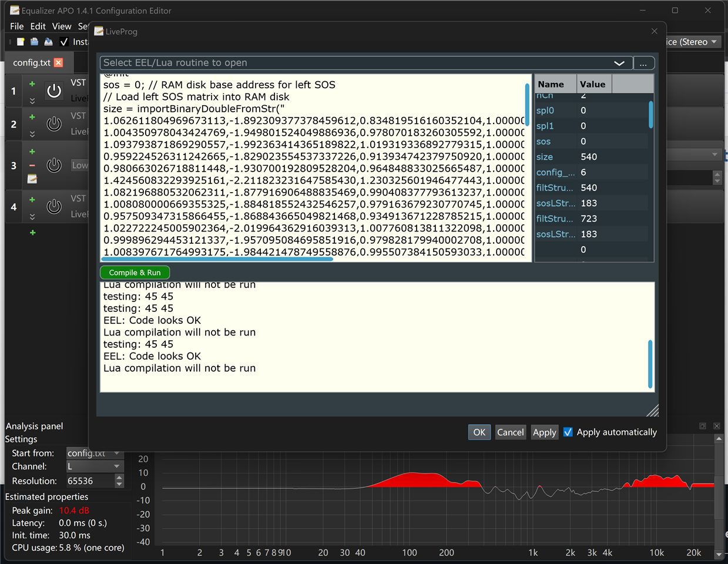Viewport: 728px width, 564px height.
Task: Open the Select EEL/Lua routine dropdown
Action: 366,63
